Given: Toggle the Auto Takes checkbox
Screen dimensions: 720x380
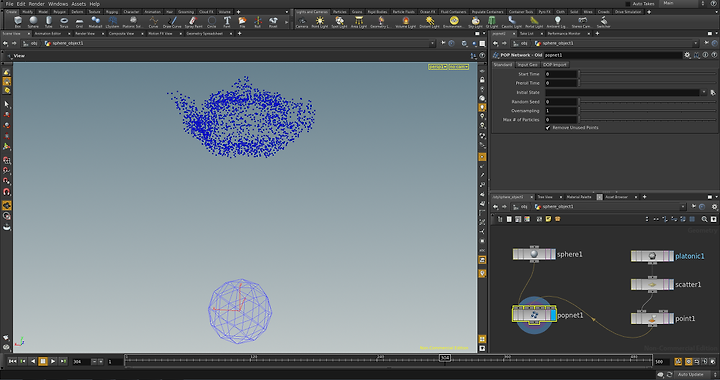Looking at the screenshot, I should coord(628,4).
